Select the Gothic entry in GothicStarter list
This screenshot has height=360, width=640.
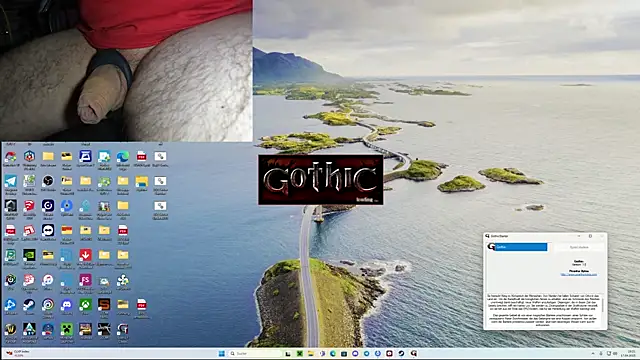[517, 247]
